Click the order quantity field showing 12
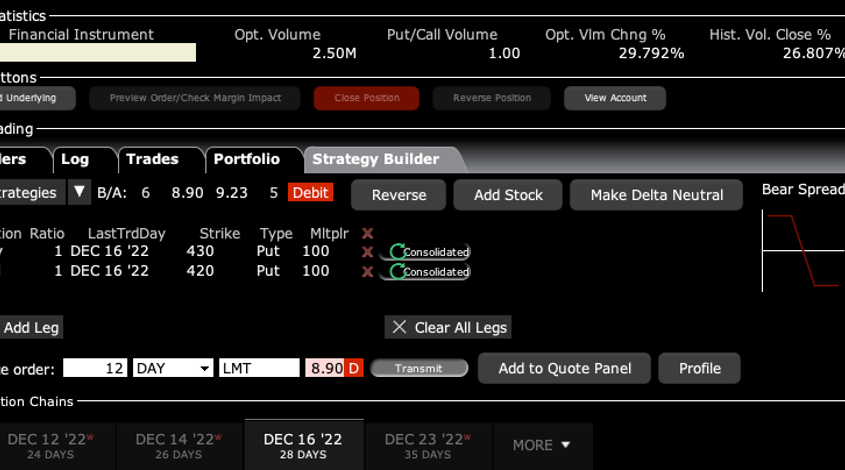Screen dimensions: 845x470 coord(95,368)
